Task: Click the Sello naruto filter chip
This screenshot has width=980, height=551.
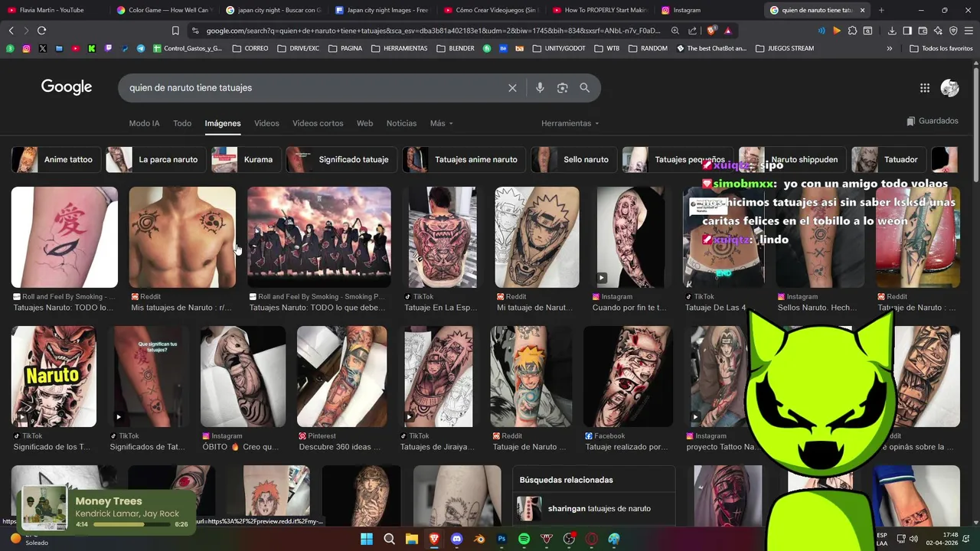Action: 573,160
